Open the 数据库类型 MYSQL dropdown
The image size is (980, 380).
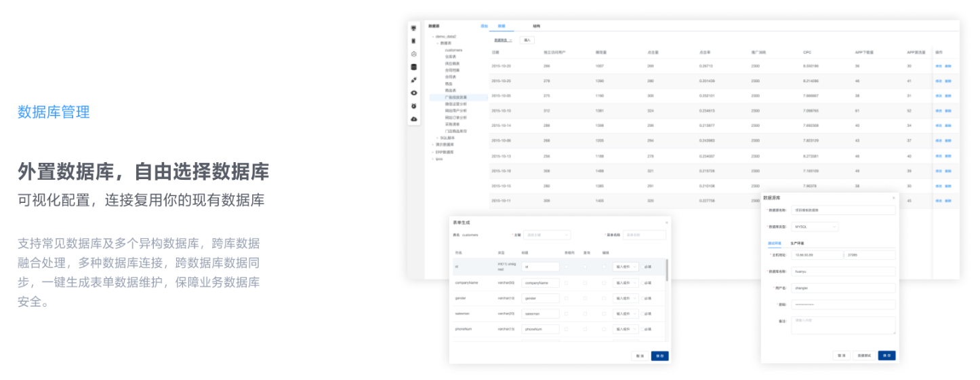(815, 227)
